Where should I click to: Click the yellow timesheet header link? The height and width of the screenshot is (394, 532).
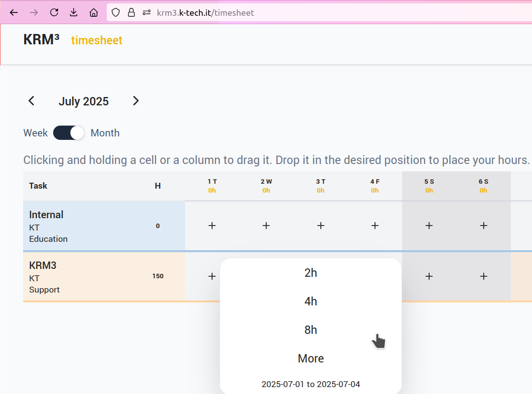96,40
